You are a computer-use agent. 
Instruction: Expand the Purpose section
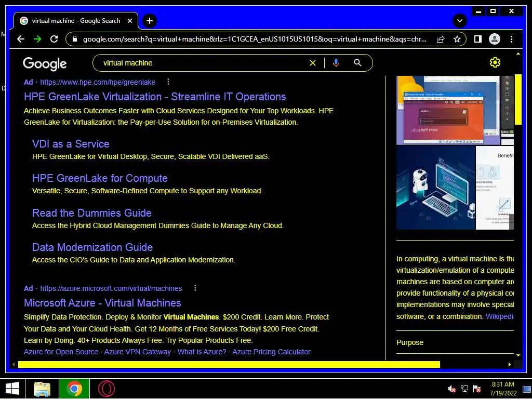click(x=455, y=342)
